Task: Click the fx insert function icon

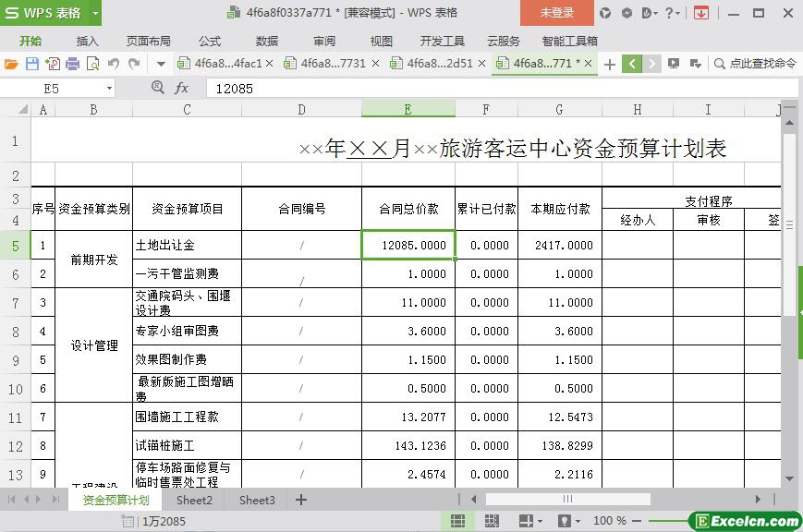Action: point(182,88)
